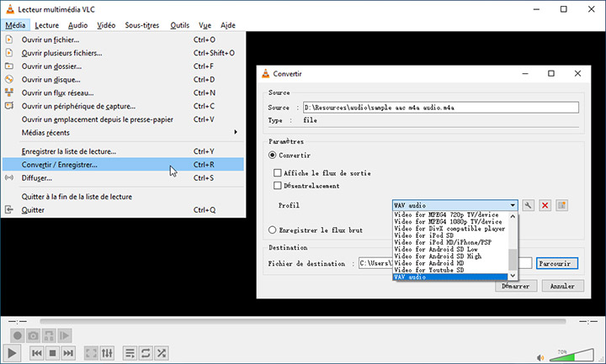Open the Aide menu
606x364 pixels.
tap(228, 25)
